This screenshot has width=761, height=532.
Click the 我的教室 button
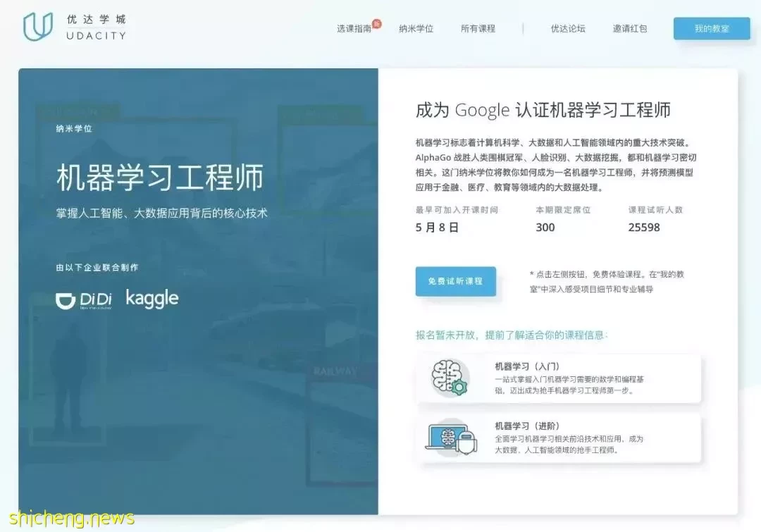tap(712, 29)
